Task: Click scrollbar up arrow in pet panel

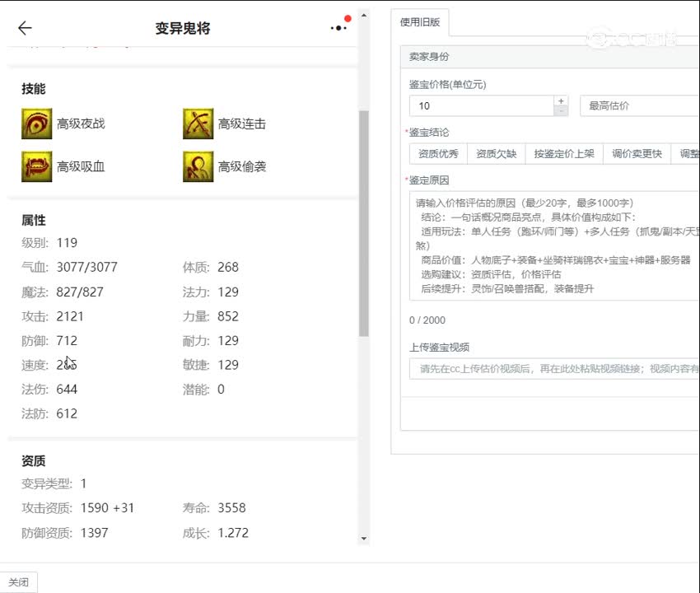Action: [364, 16]
